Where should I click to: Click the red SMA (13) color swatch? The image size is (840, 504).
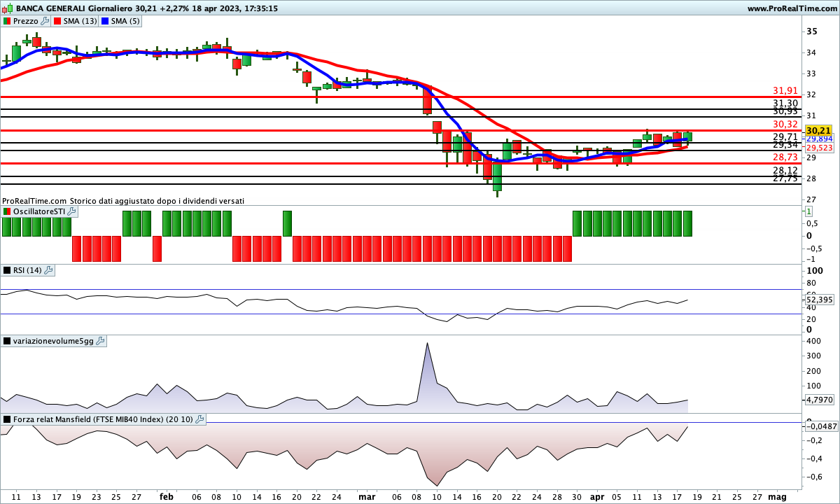tap(57, 21)
